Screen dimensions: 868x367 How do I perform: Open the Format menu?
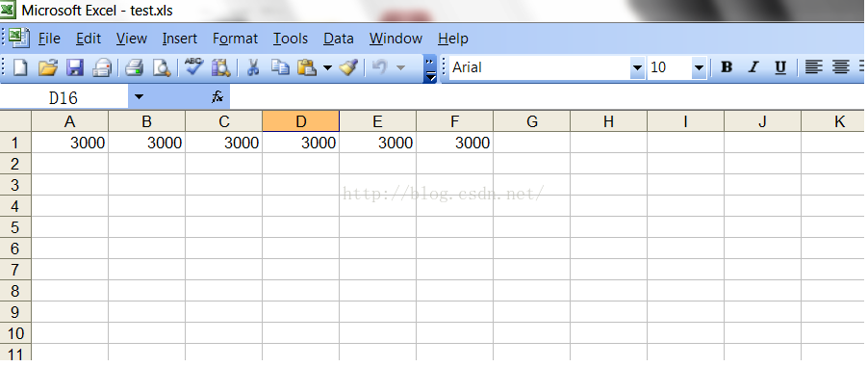(x=235, y=39)
